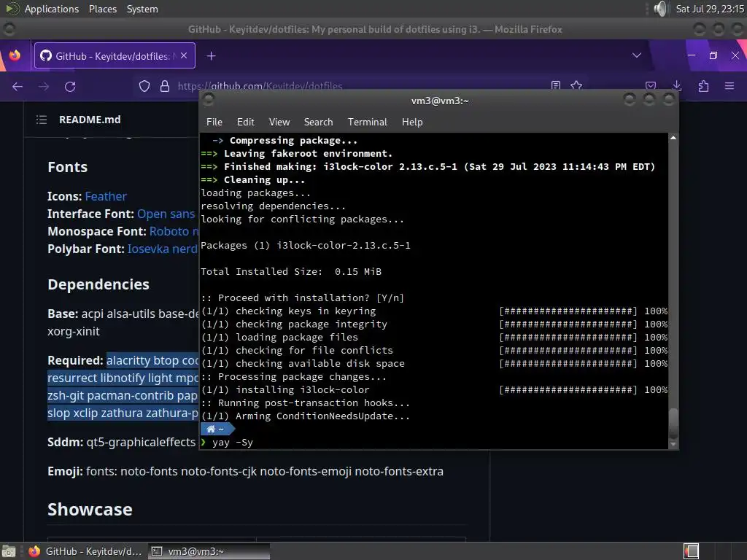Click the terminal scrollbar thumb
747x560 pixels.
(673, 423)
